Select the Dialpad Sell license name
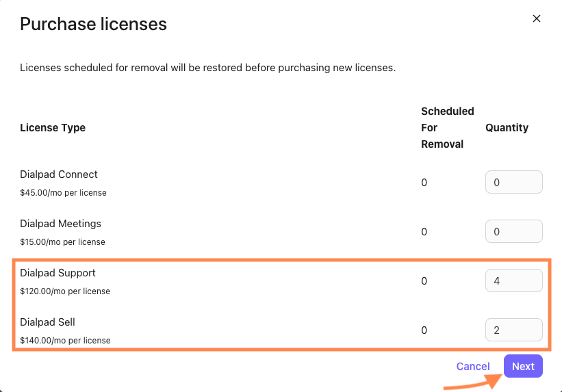Image resolution: width=562 pixels, height=392 pixels. 47,322
